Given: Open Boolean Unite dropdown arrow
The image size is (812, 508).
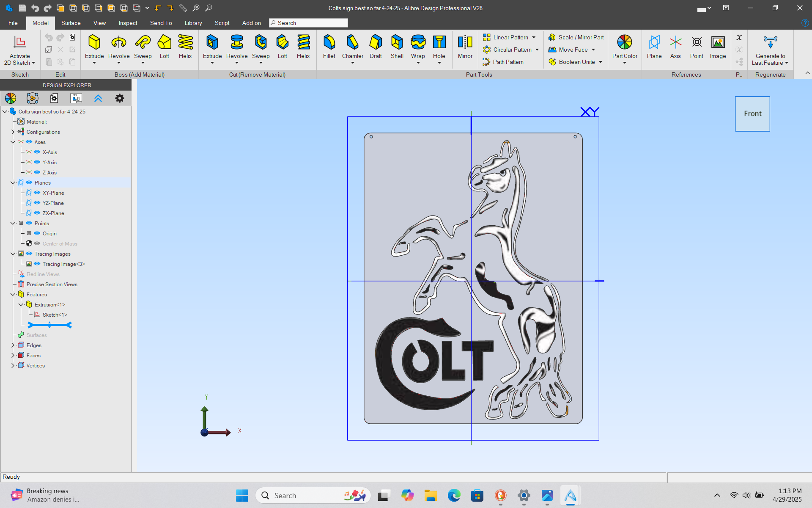Looking at the screenshot, I should click(x=600, y=62).
